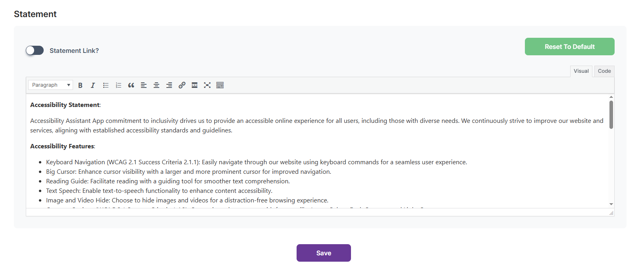Viewport: 644px width, 274px height.
Task: Apply italic formatting in the editor toolbar
Action: [x=93, y=85]
